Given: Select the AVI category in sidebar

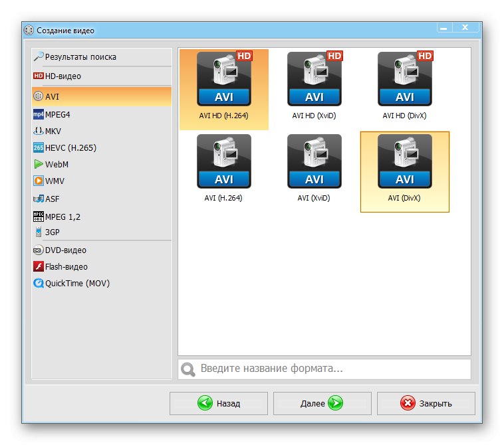Looking at the screenshot, I should click(x=102, y=96).
